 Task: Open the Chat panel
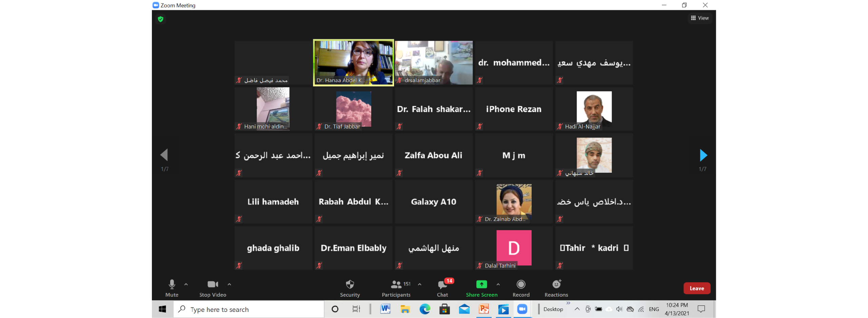(x=442, y=288)
